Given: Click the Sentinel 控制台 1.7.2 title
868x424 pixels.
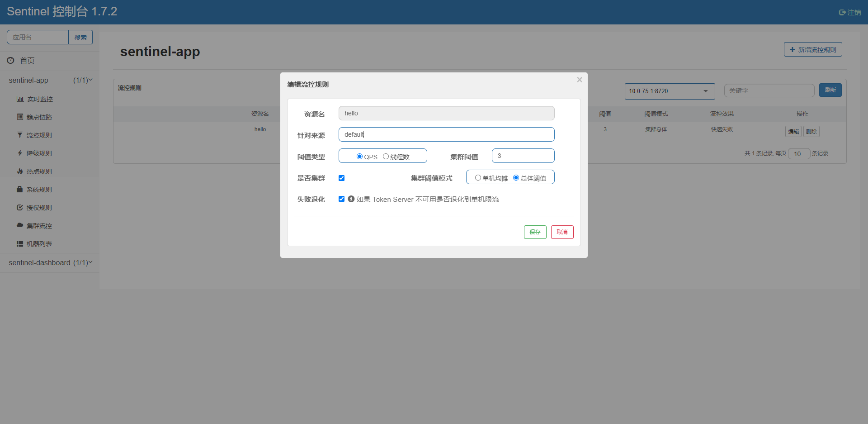Looking at the screenshot, I should [x=62, y=12].
